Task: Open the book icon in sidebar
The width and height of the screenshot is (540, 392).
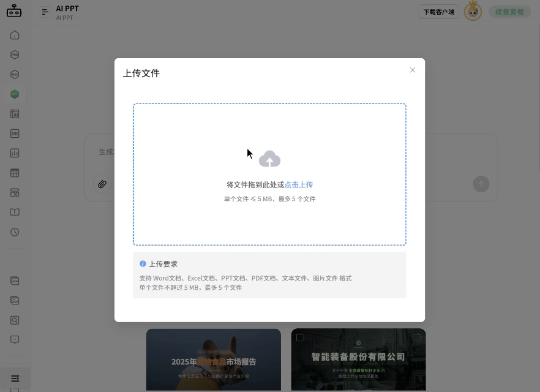Action: [x=15, y=213]
